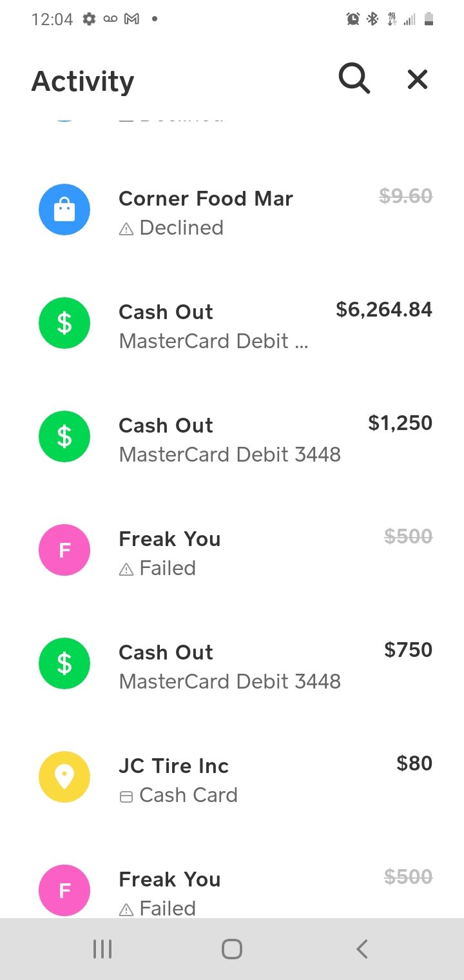This screenshot has height=980, width=464.
Task: Tap the green dollar icon beside $1,250
Action: pyautogui.click(x=64, y=436)
